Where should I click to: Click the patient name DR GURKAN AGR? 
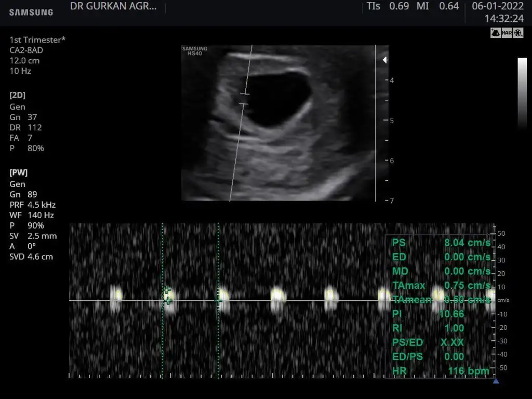point(113,7)
